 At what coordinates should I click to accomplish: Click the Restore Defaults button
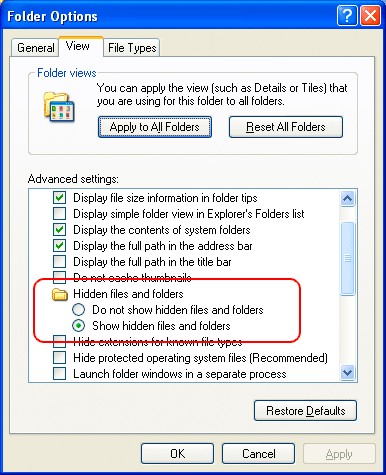305,411
